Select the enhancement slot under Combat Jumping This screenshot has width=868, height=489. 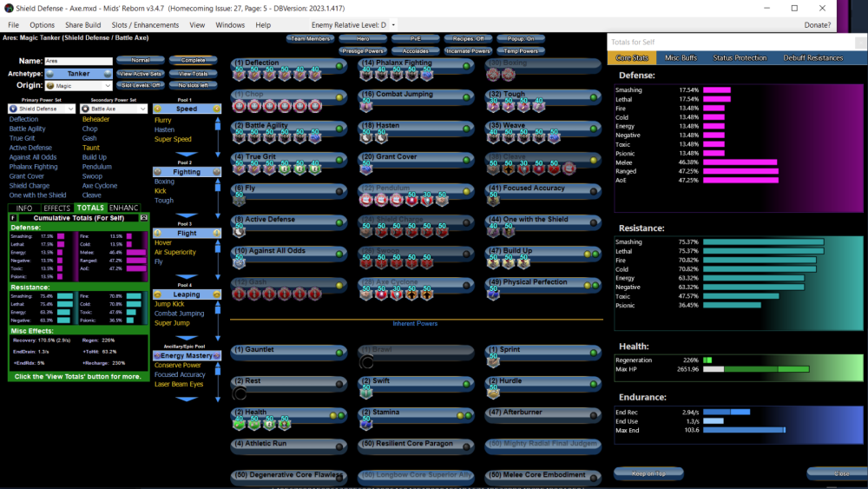coord(365,106)
